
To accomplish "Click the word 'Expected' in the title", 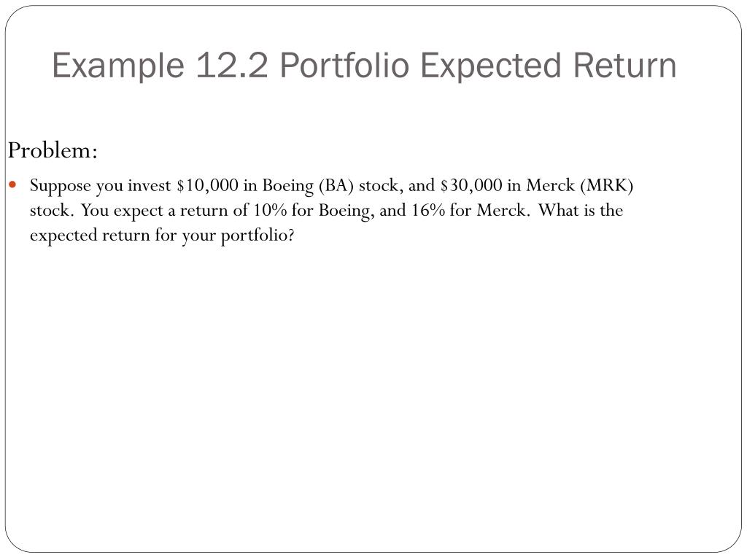I will coord(491,67).
